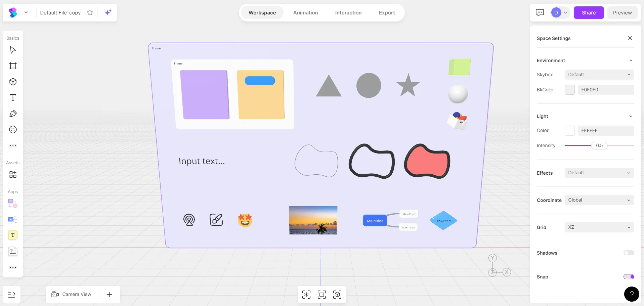The image size is (644, 306).
Task: Add a new camera view
Action: click(109, 295)
